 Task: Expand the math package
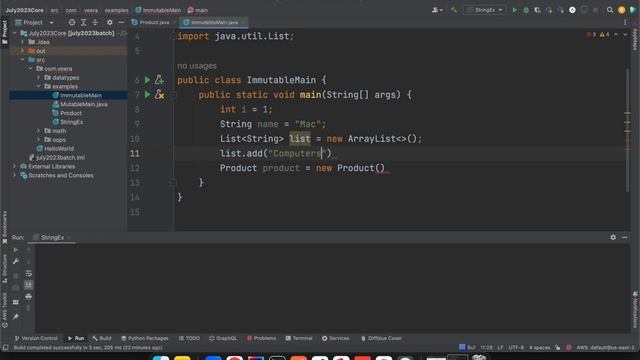pos(38,131)
